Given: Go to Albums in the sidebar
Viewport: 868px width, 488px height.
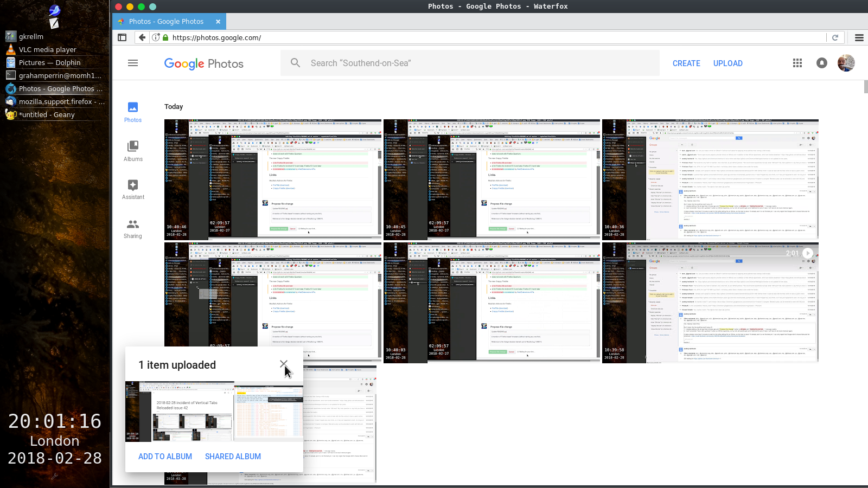Looking at the screenshot, I should pyautogui.click(x=133, y=151).
